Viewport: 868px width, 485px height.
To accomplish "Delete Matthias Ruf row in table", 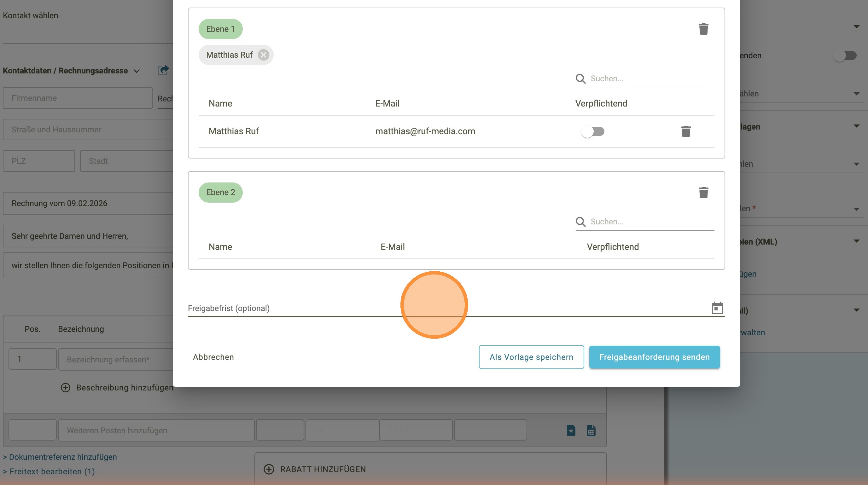I will coord(686,131).
